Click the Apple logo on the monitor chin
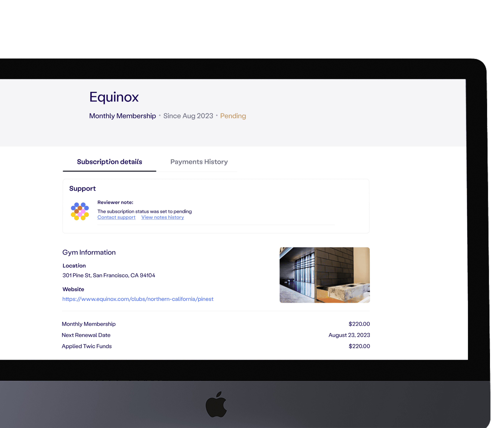The image size is (504, 428). 216,405
